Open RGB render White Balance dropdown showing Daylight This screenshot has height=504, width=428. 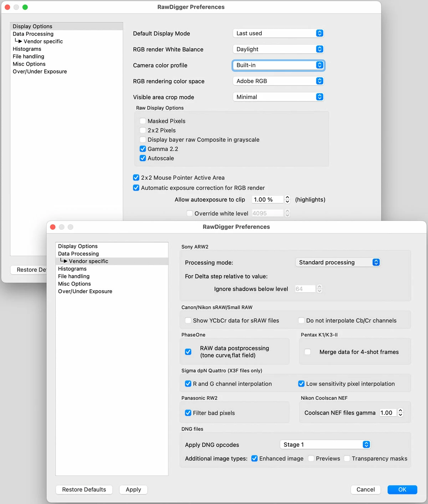(x=278, y=49)
